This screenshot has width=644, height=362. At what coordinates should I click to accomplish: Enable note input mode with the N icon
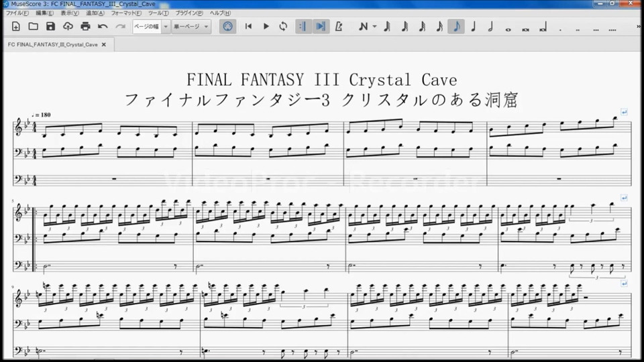(363, 27)
